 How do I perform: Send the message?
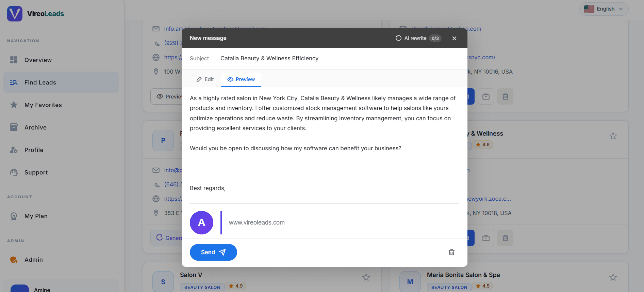coord(213,252)
